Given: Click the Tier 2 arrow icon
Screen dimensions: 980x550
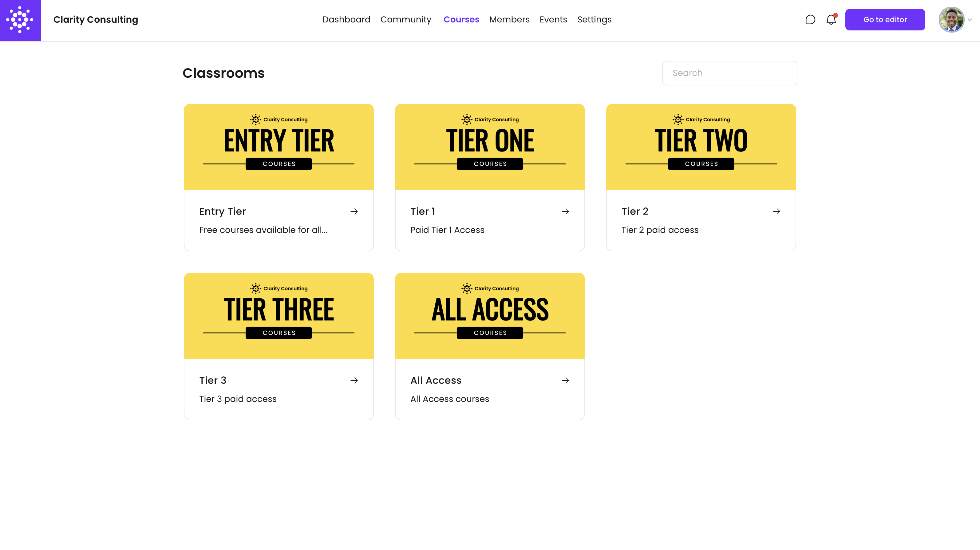Looking at the screenshot, I should (x=776, y=211).
